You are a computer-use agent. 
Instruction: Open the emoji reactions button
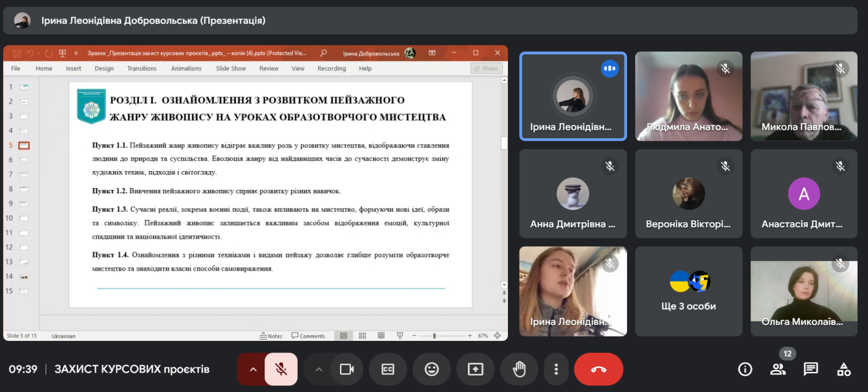click(431, 369)
